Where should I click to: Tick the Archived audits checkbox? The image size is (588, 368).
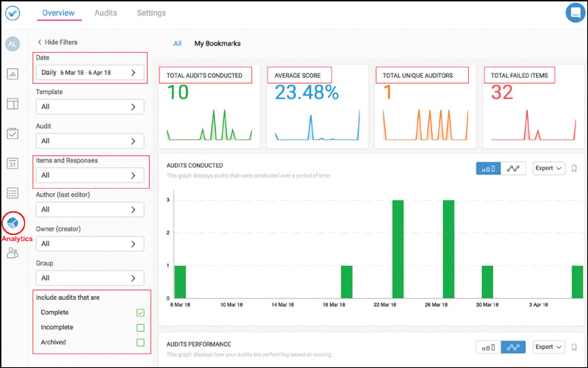140,342
